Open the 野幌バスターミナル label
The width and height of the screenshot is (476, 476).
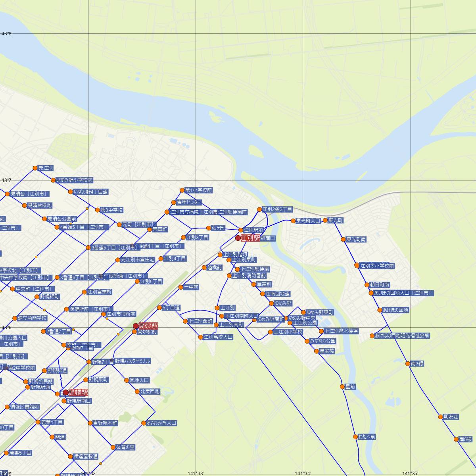132,361
